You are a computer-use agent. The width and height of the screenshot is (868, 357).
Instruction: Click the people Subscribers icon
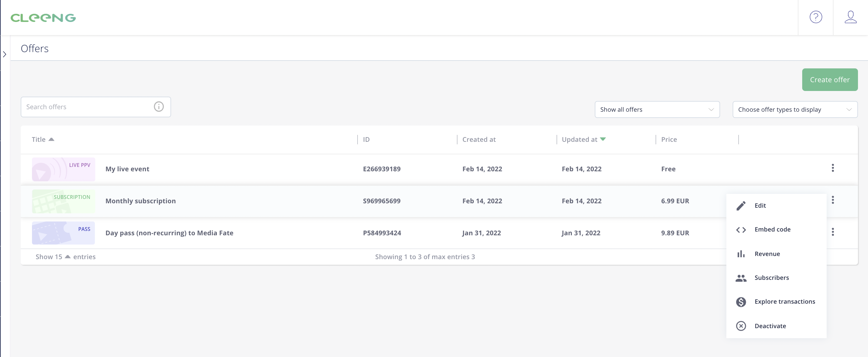tap(741, 278)
